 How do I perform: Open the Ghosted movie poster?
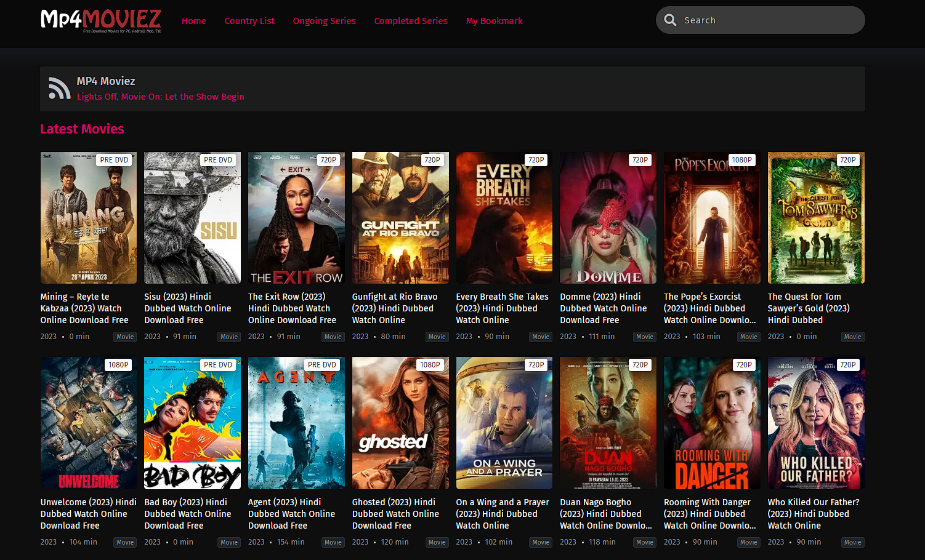400,423
